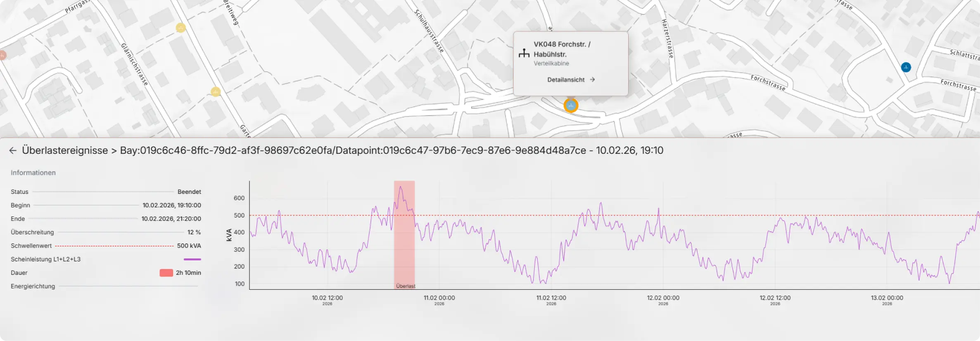
Task: Click the red Dauer color swatch
Action: tap(166, 273)
